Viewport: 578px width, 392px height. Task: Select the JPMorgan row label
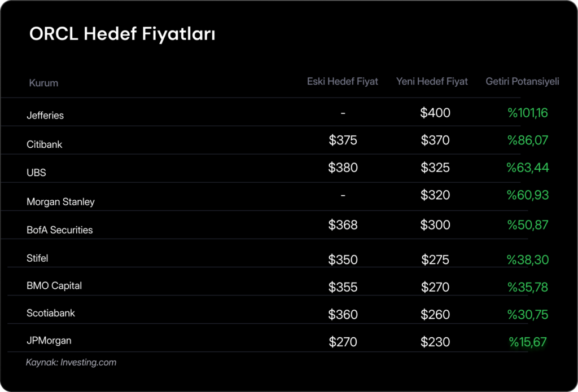pos(49,341)
